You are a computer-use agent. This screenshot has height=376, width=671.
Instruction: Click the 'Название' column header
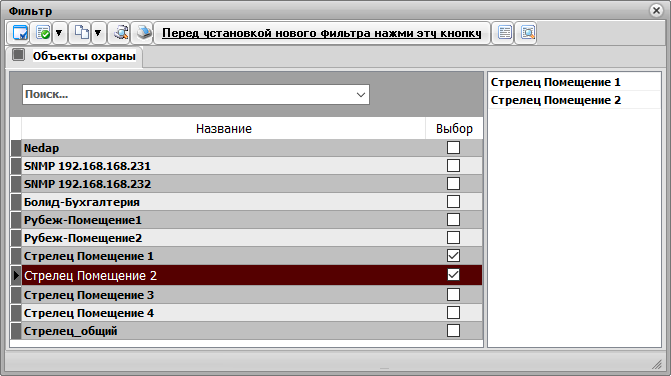click(224, 129)
